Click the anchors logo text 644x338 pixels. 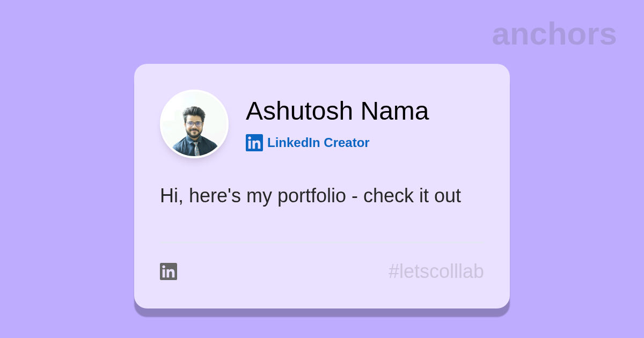point(554,34)
